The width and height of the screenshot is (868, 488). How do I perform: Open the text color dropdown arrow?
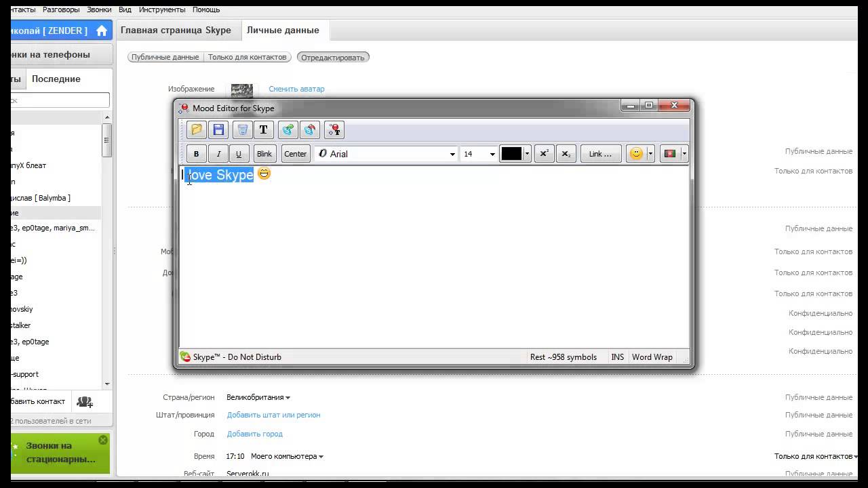coord(527,154)
